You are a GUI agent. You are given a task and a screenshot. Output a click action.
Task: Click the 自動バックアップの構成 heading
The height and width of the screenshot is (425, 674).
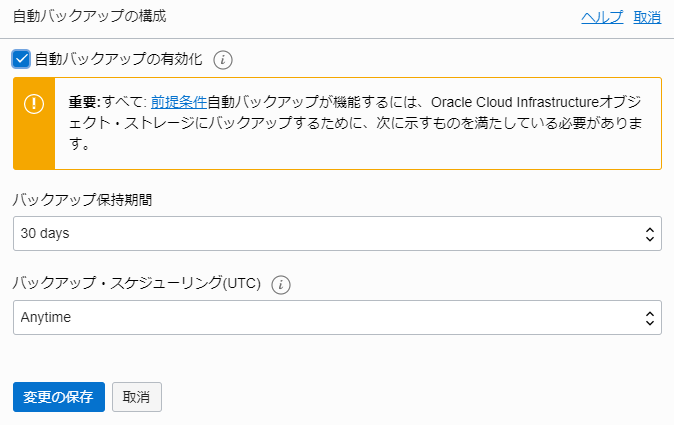coord(89,17)
